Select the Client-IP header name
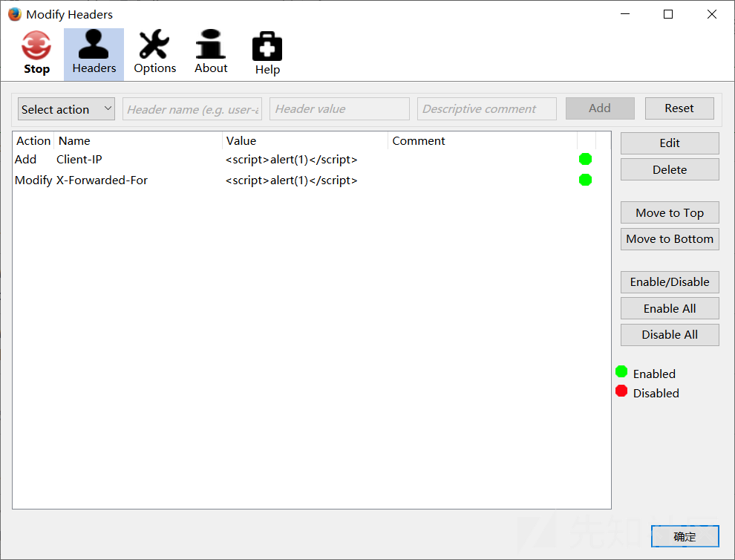Screen dimensions: 735x560 [x=79, y=160]
